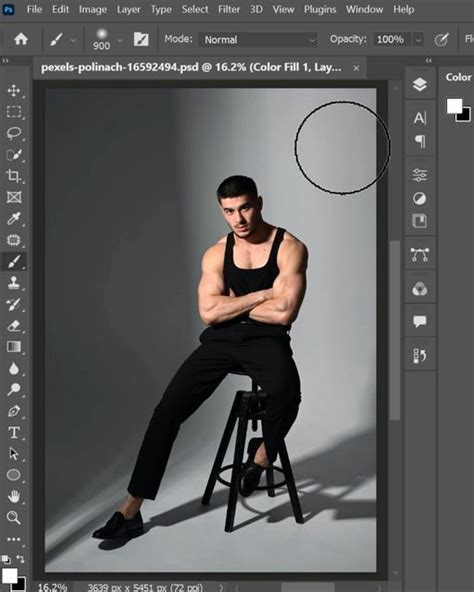Select the Gradient tool
Screen dimensions: 474x592
(x=14, y=347)
